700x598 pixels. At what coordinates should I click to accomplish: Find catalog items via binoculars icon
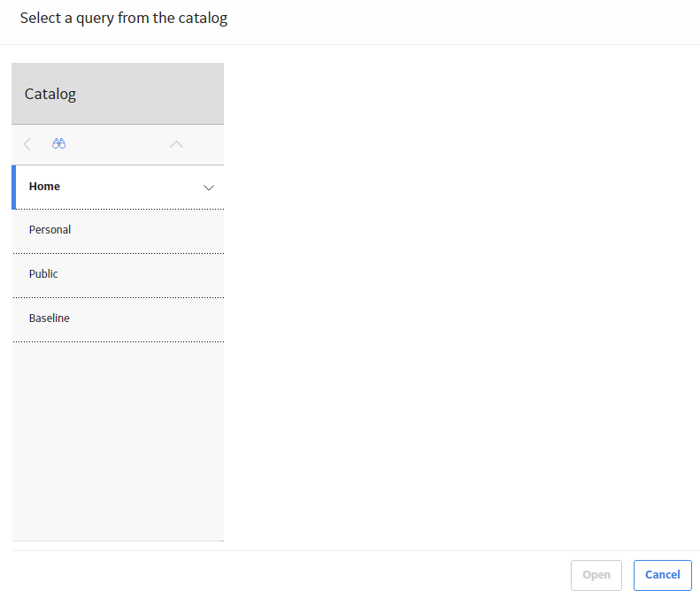[x=58, y=143]
